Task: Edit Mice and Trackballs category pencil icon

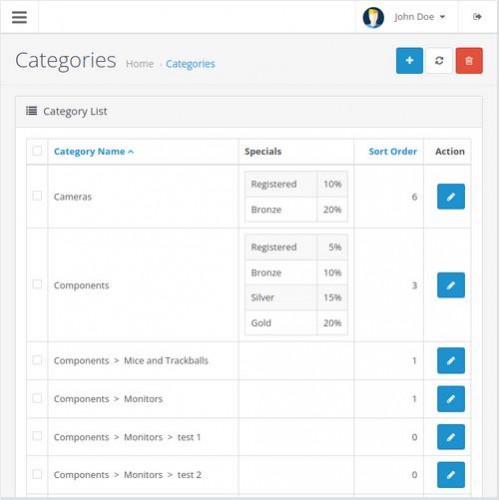Action: click(x=451, y=360)
